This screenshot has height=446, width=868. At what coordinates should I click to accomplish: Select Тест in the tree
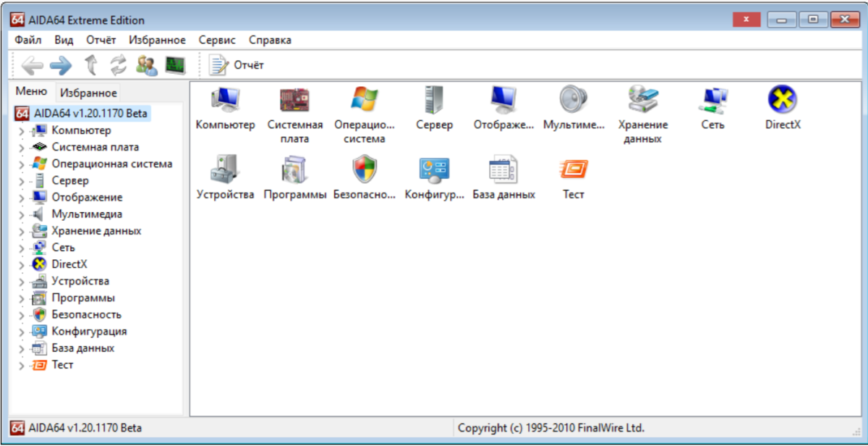(62, 364)
